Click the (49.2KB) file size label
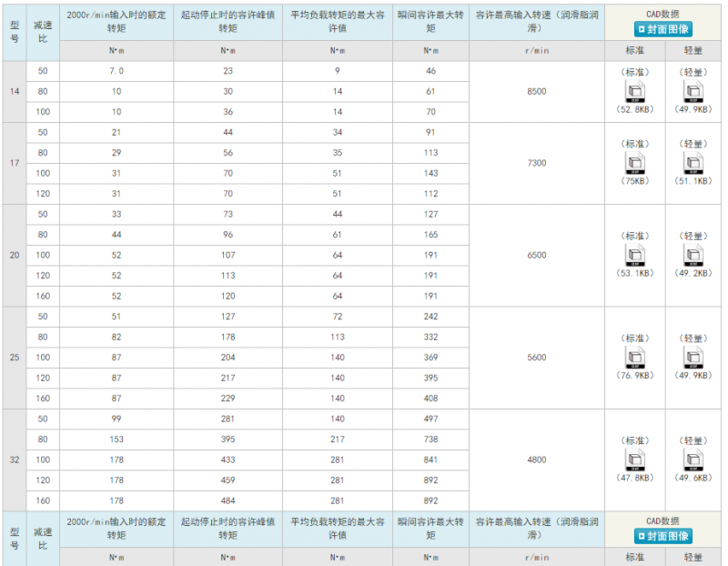The image size is (728, 566). click(693, 273)
